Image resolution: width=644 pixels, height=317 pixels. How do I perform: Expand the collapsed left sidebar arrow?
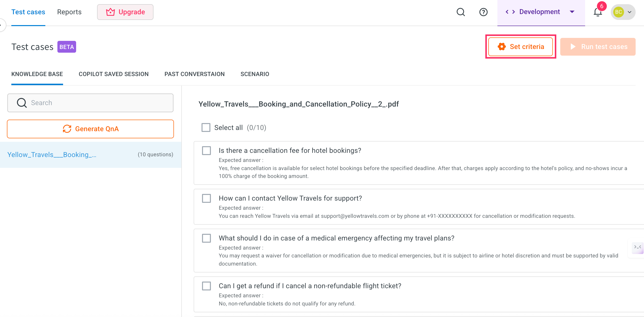[x=1, y=25]
